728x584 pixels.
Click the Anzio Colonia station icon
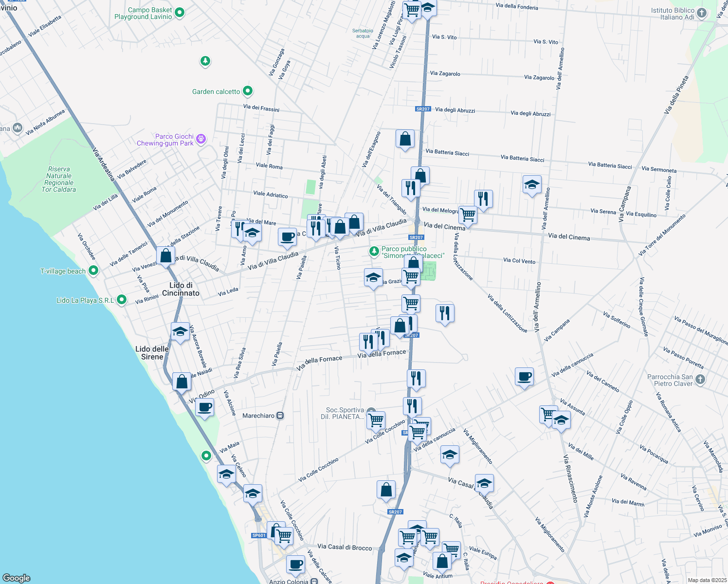point(314,581)
